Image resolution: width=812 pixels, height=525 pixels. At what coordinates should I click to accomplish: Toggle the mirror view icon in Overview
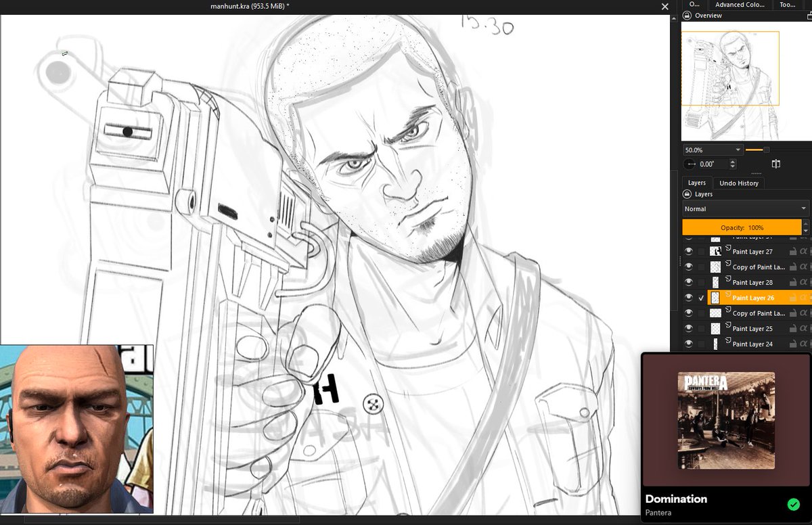776,164
